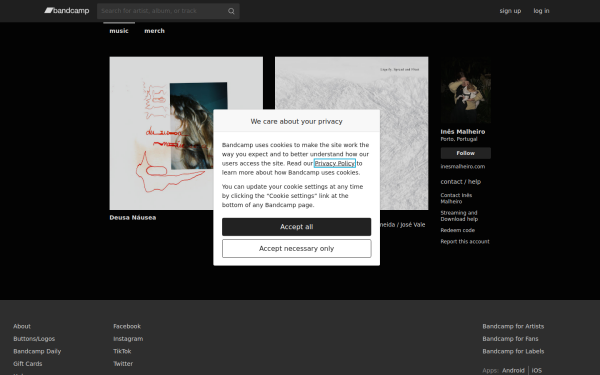Click the Inês Malheiro artist photo
600x375 pixels.
(466, 90)
